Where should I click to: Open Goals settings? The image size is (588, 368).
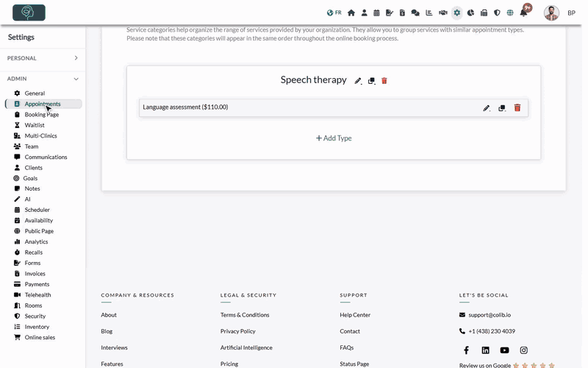(x=30, y=178)
